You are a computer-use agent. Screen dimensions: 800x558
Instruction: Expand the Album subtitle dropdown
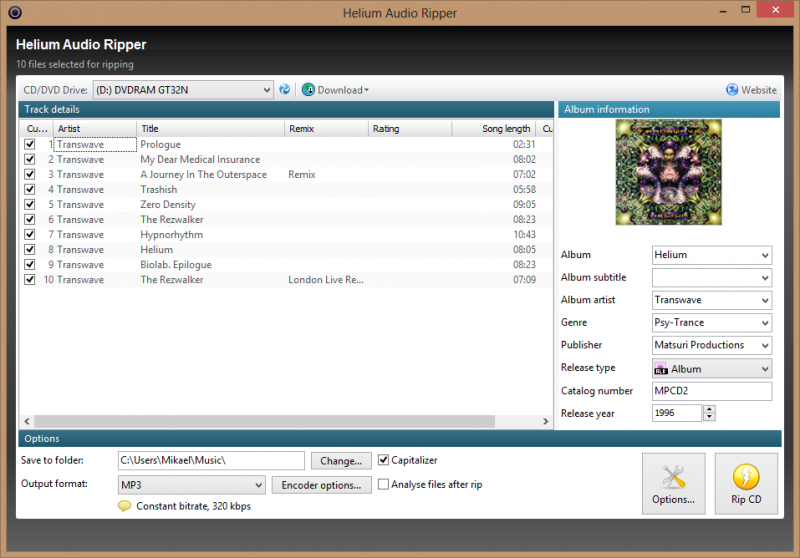(765, 277)
